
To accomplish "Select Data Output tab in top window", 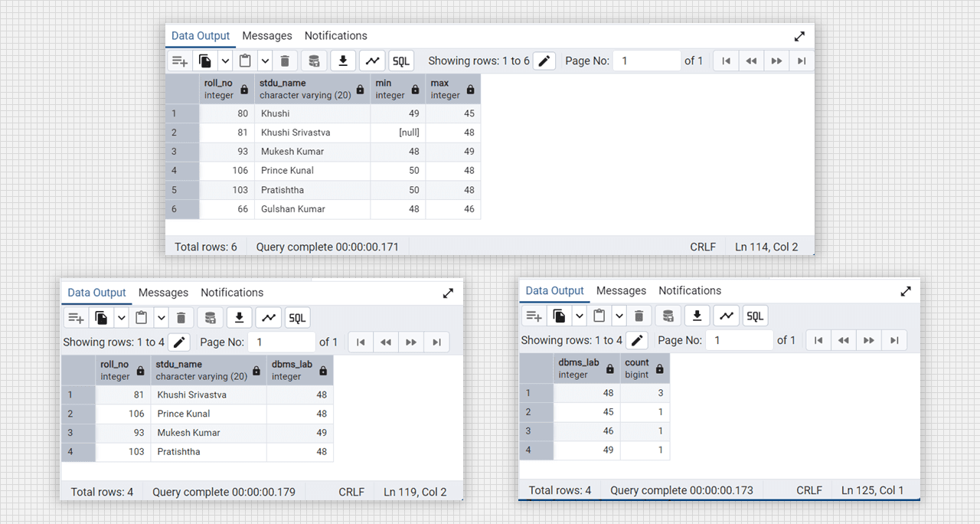I will click(201, 36).
